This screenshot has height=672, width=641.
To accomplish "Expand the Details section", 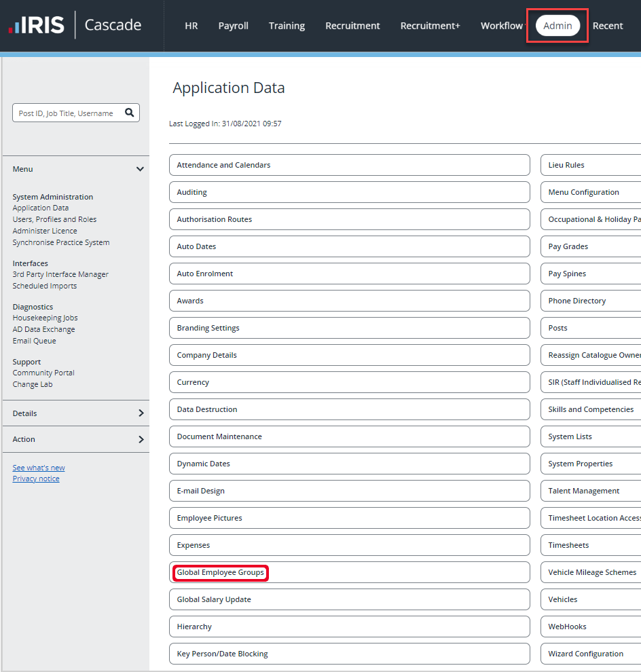I will (x=76, y=413).
